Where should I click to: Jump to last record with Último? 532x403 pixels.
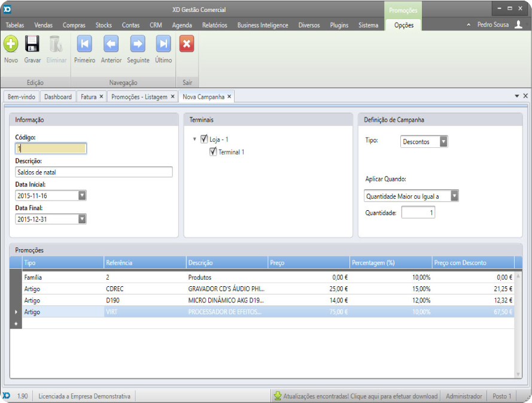163,44
